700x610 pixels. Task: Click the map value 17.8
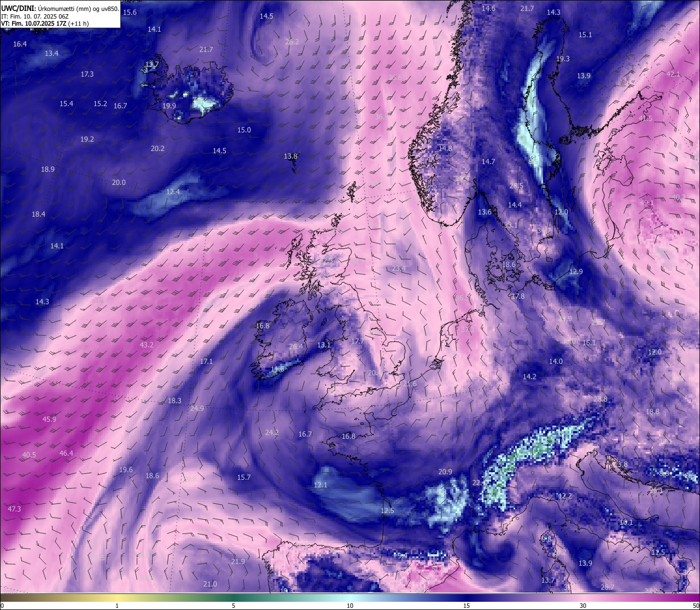(518, 296)
